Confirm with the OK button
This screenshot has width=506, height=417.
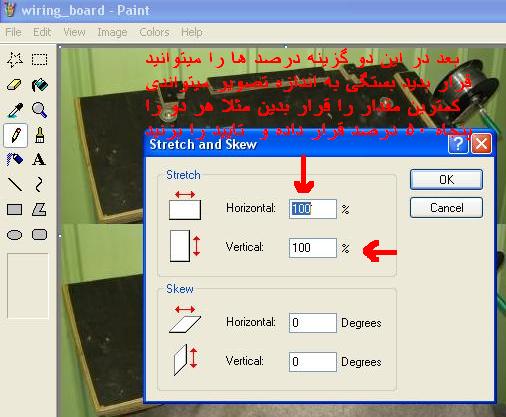(446, 180)
